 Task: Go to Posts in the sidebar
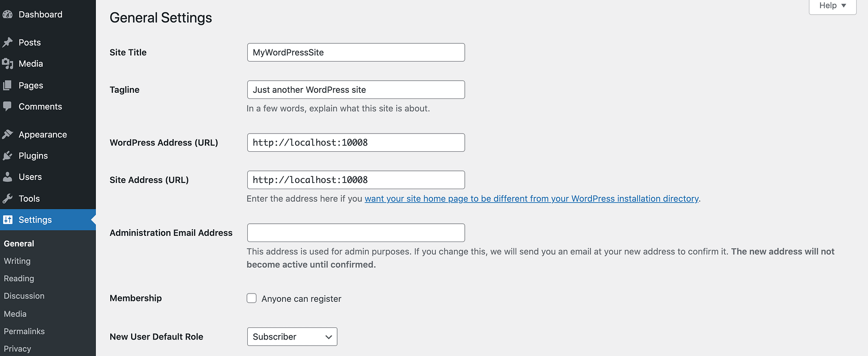click(30, 42)
